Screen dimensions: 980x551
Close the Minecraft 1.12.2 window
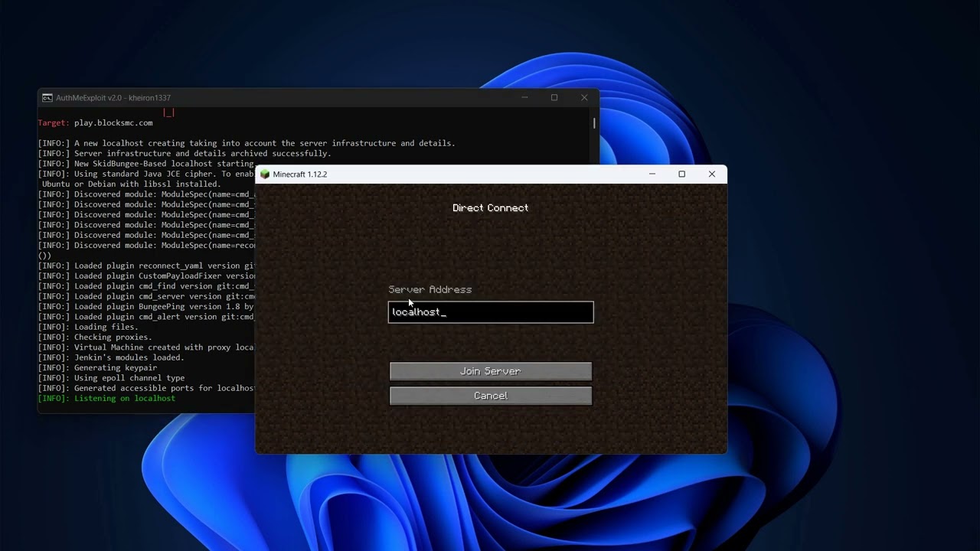point(712,174)
